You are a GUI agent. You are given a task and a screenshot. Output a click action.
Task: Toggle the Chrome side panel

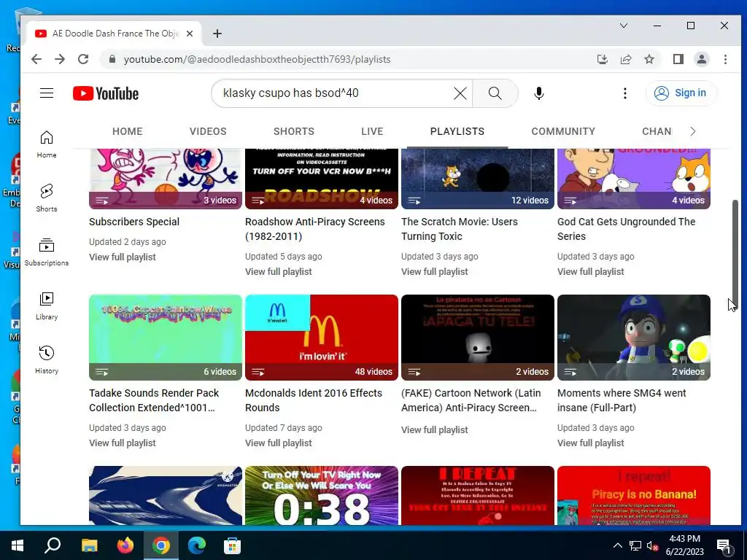tap(678, 59)
